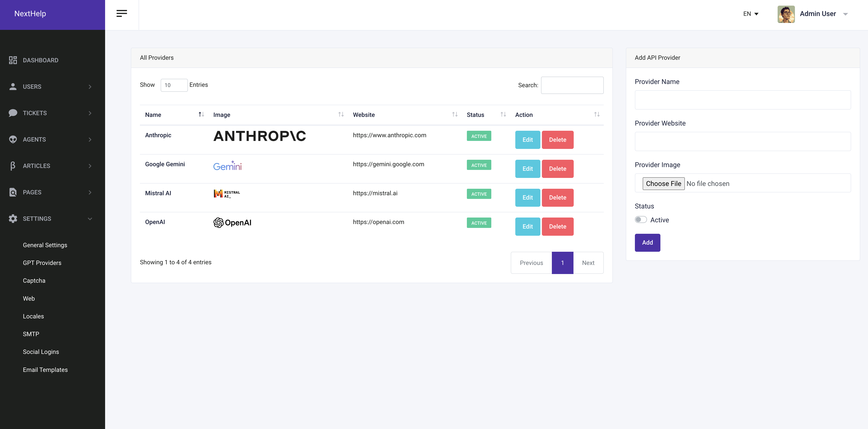Click https://openai.com website cell
The height and width of the screenshot is (429, 868).
pos(378,222)
